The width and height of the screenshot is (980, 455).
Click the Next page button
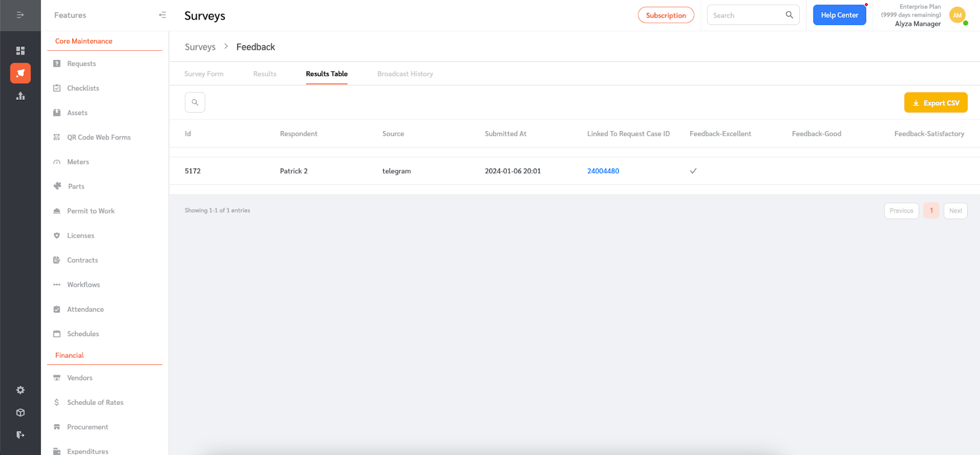(956, 211)
